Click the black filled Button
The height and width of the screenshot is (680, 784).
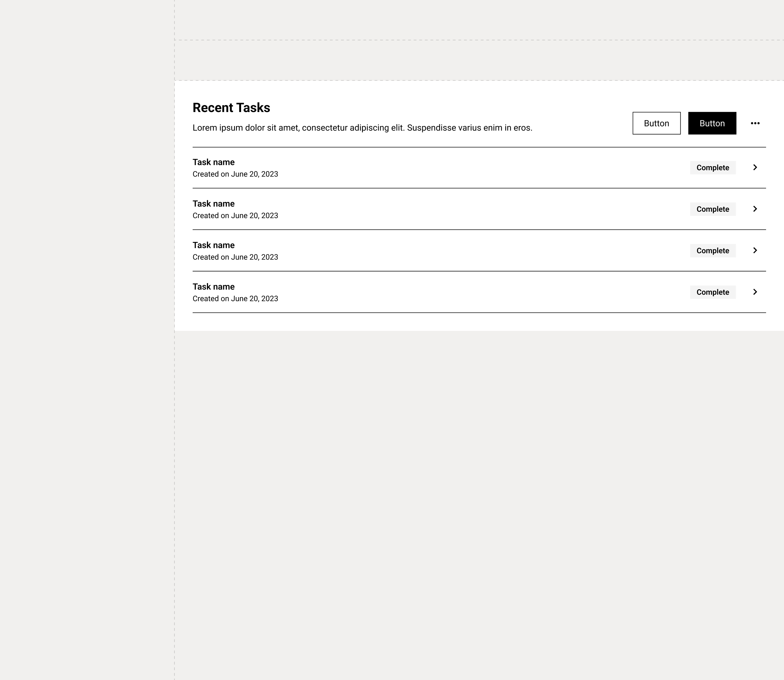pos(712,123)
